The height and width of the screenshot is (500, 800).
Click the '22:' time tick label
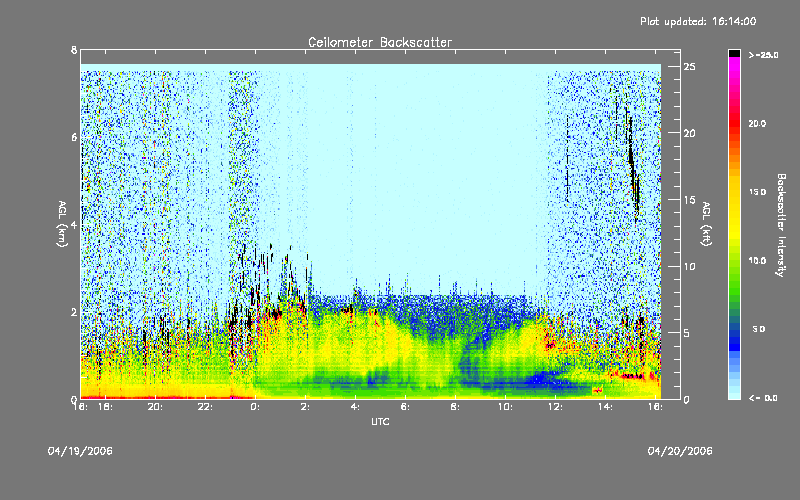coord(206,407)
